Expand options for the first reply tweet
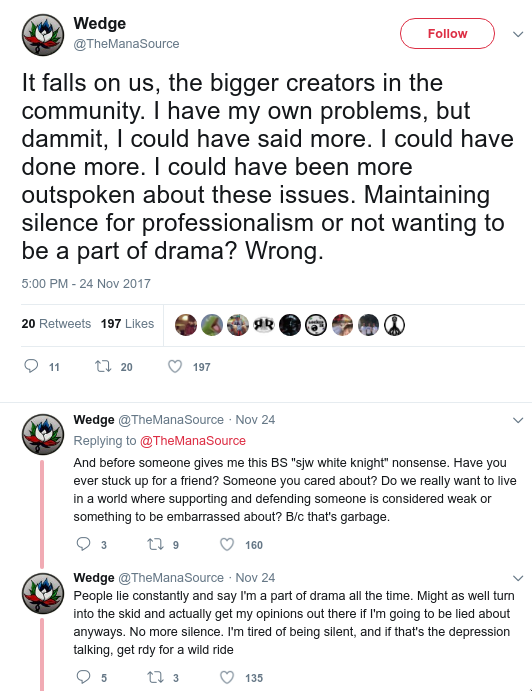 point(518,420)
